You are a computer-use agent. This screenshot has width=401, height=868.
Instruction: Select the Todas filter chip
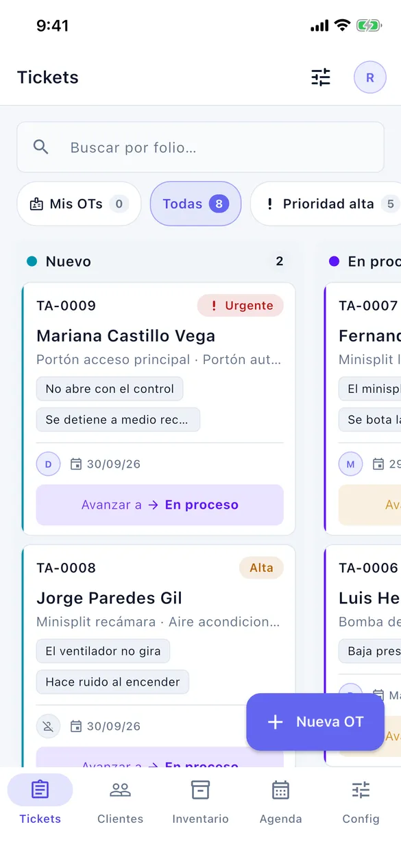[195, 204]
